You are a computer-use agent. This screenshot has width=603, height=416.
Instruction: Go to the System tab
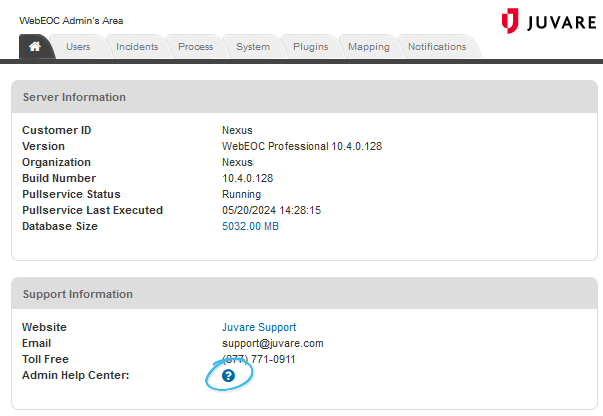click(253, 47)
